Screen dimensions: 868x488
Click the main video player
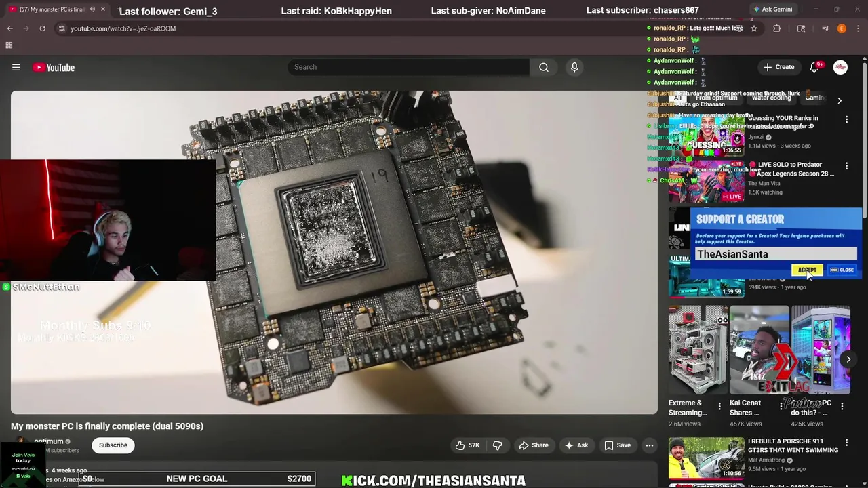coord(334,252)
